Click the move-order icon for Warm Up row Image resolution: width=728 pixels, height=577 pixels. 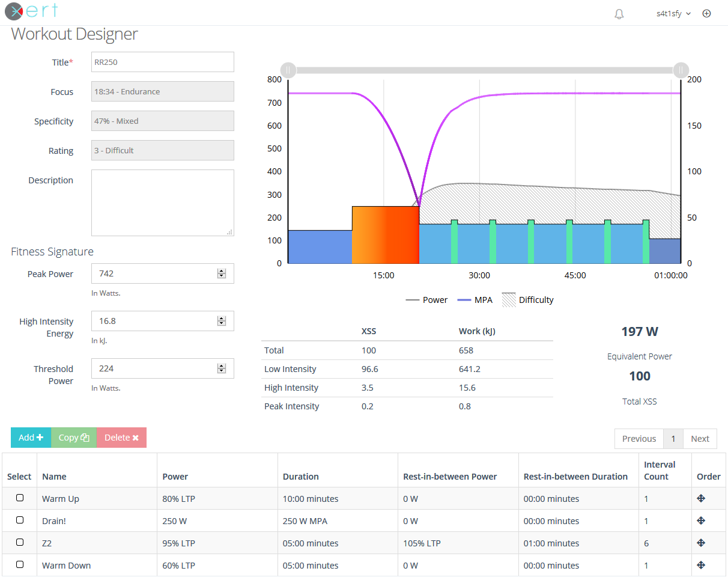[700, 498]
